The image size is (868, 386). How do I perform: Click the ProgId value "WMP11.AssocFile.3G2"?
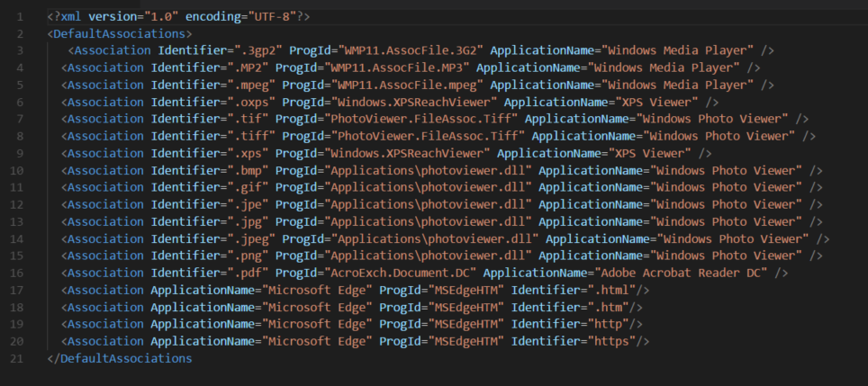click(411, 51)
